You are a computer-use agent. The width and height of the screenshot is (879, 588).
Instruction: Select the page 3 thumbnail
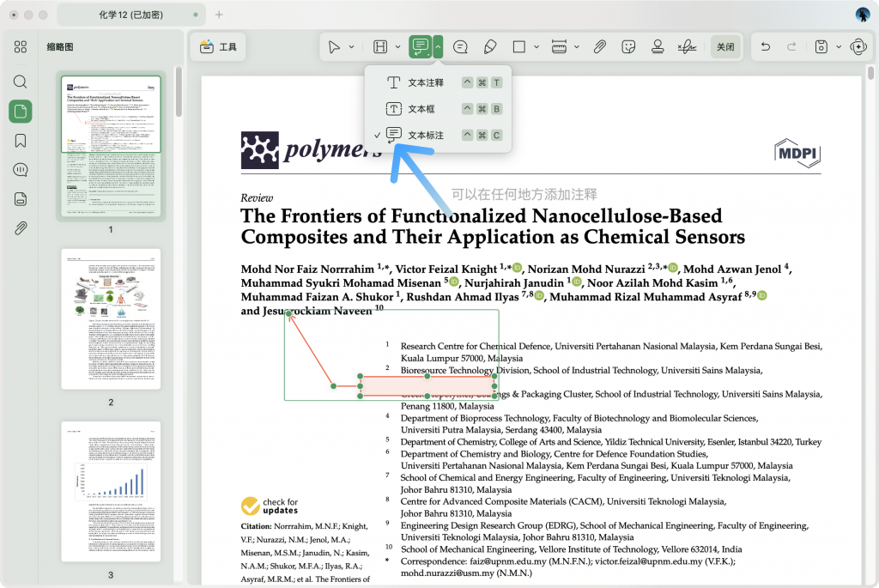click(x=111, y=492)
